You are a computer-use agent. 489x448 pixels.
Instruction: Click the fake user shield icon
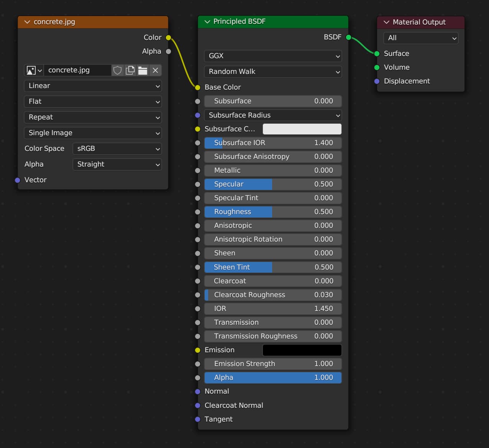tap(118, 70)
